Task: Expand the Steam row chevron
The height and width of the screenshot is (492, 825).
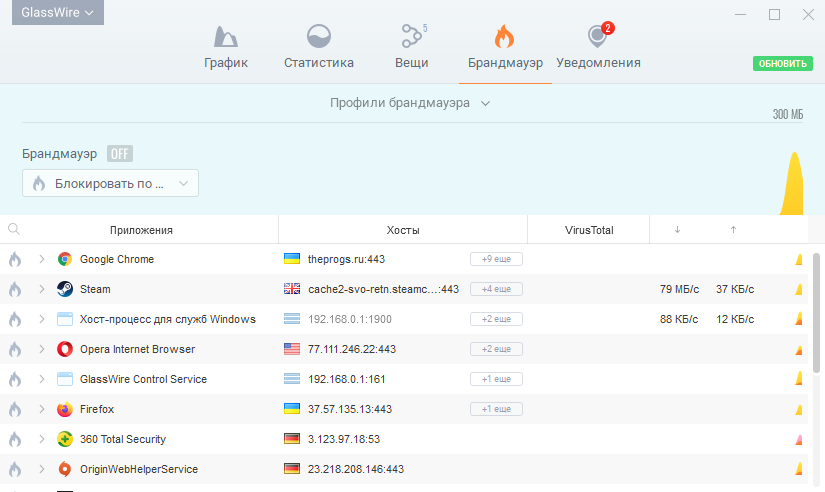Action: point(42,289)
